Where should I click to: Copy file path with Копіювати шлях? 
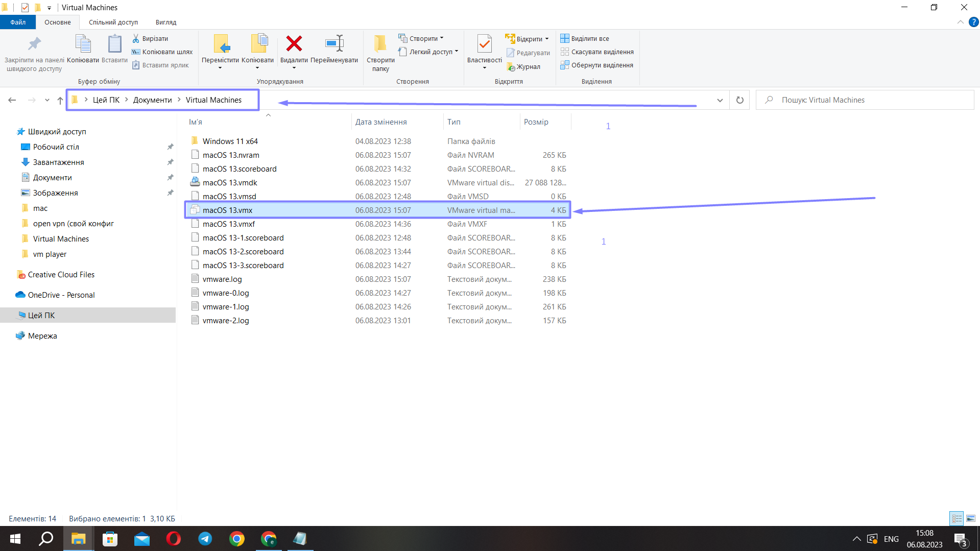pos(162,52)
